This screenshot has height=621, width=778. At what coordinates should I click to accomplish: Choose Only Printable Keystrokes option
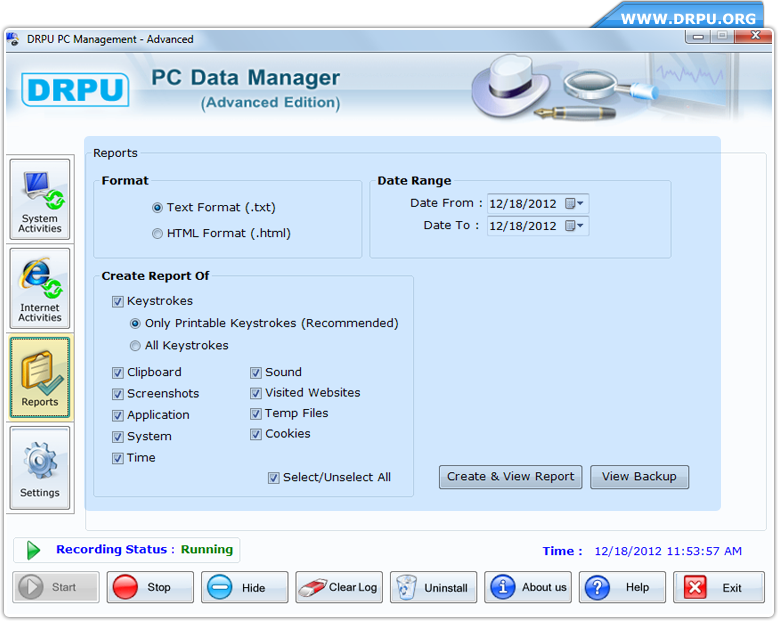tap(135, 323)
